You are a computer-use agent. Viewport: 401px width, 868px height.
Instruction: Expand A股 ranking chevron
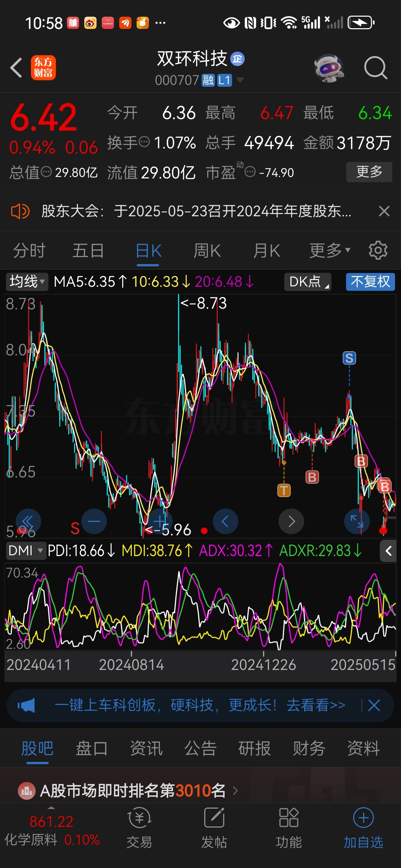[x=235, y=791]
